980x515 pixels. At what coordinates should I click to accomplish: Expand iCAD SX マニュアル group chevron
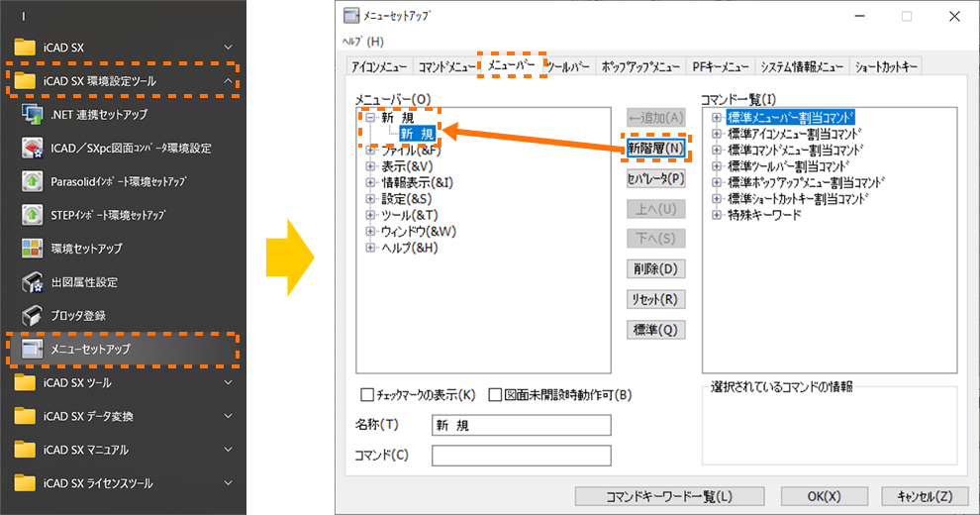click(228, 450)
